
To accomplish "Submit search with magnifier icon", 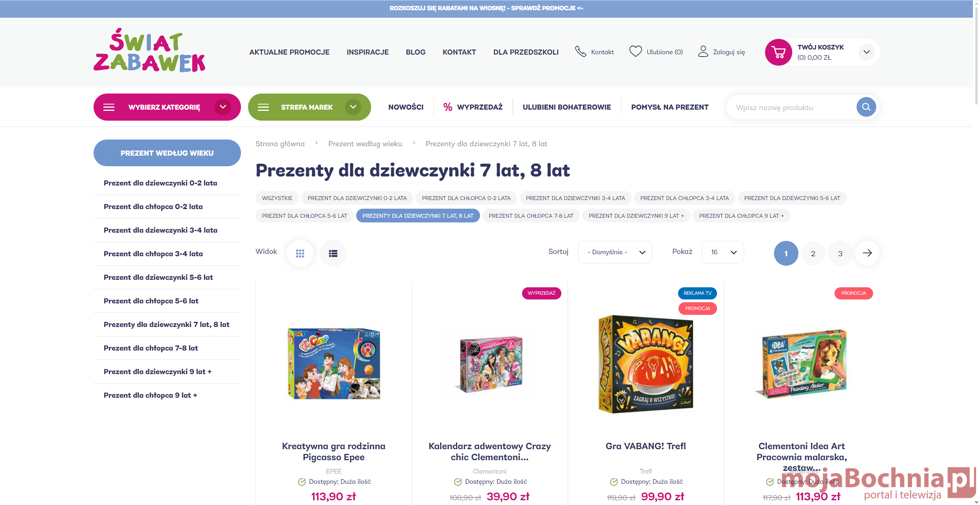I will pyautogui.click(x=866, y=107).
